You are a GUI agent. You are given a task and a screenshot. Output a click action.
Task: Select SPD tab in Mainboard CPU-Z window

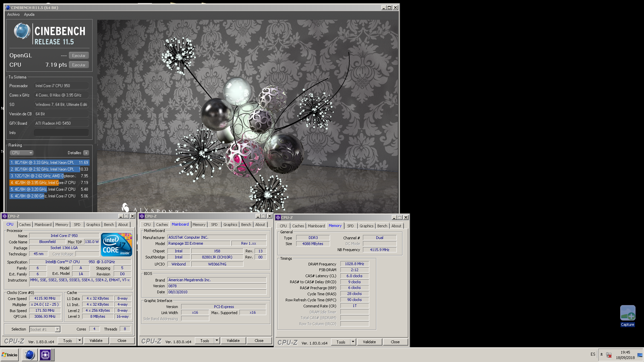(x=214, y=225)
